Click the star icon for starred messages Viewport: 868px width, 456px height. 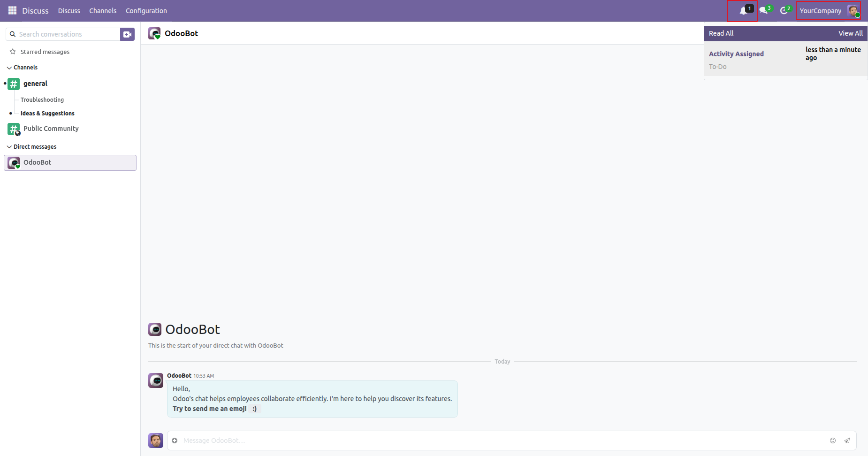coord(13,52)
